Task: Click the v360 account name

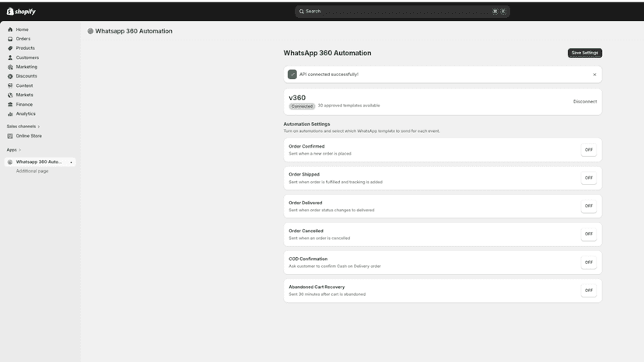Action: click(297, 98)
